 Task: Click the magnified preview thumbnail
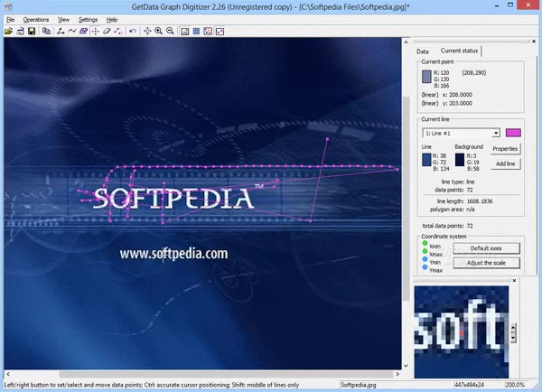(461, 327)
